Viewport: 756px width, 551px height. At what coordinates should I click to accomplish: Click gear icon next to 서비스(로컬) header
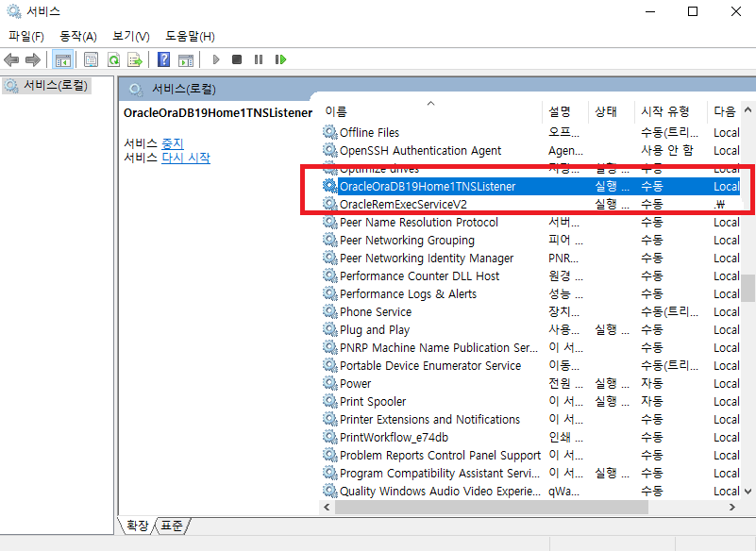(x=136, y=90)
